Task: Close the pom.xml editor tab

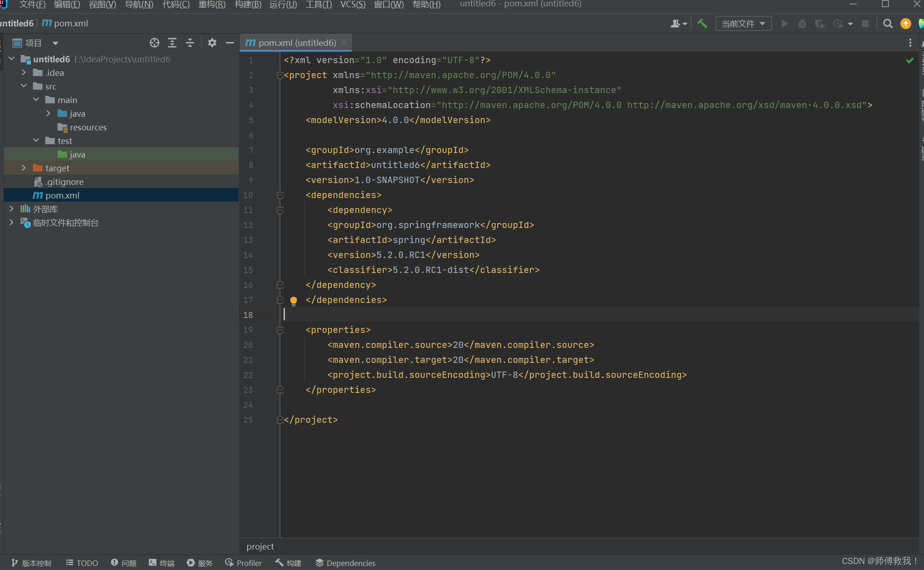Action: tap(344, 43)
